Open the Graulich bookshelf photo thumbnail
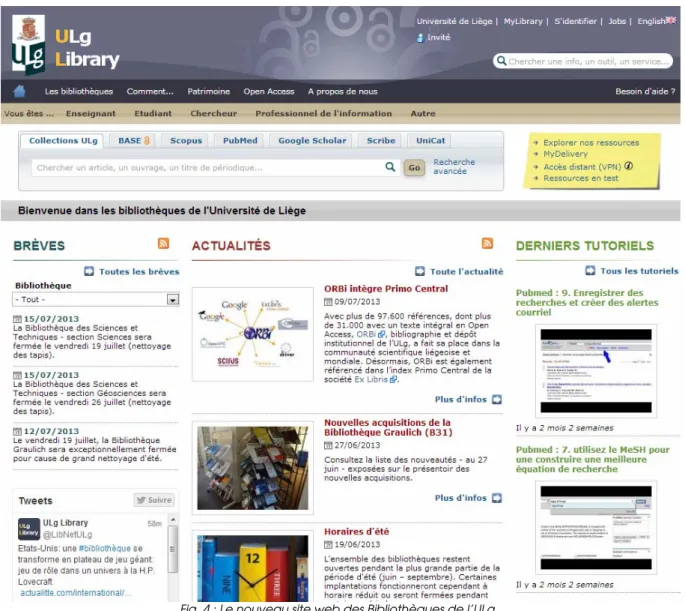The height and width of the screenshot is (611, 685). (x=253, y=468)
